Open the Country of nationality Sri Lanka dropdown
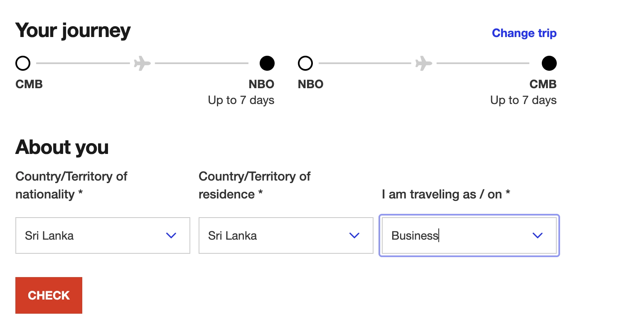 [x=91, y=235]
